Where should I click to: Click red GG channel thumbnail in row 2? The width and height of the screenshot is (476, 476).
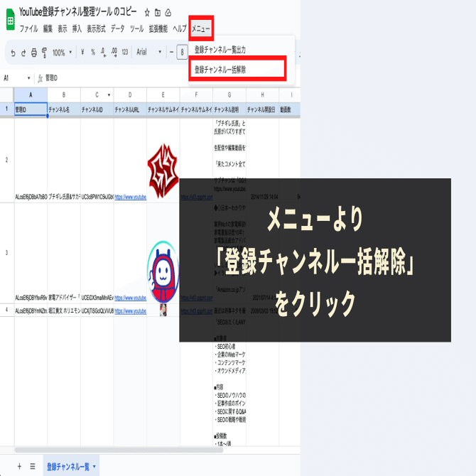163,171
